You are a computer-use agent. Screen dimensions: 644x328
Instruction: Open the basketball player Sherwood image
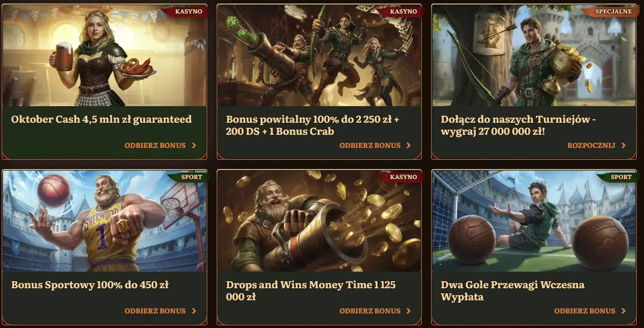coord(105,221)
